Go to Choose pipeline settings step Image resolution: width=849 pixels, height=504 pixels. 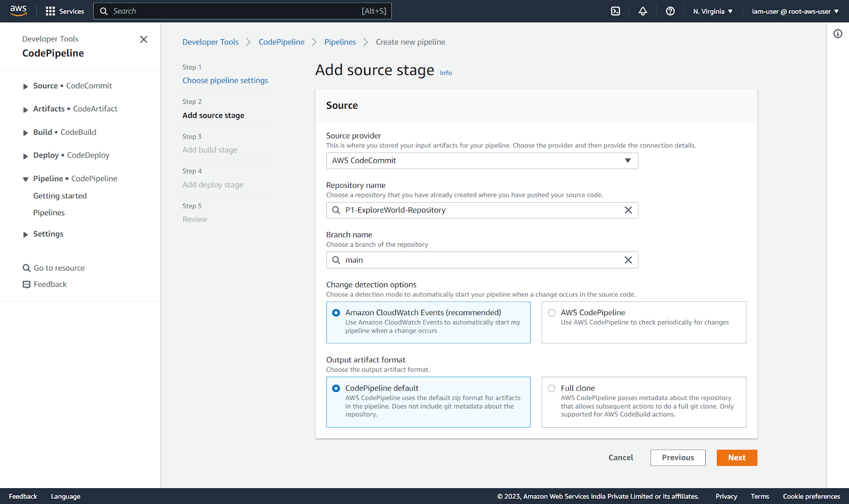(x=225, y=81)
